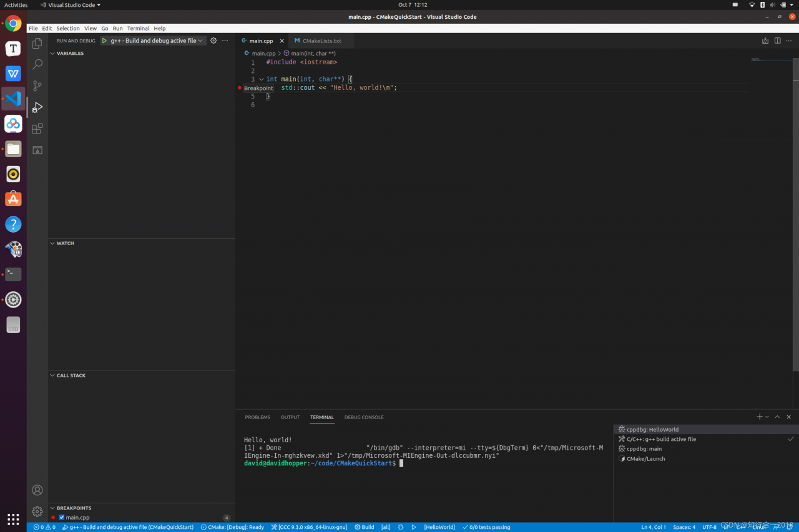Viewport: 799px width, 532px height.
Task: Click 0/0 tests passing status item
Action: pyautogui.click(x=486, y=527)
